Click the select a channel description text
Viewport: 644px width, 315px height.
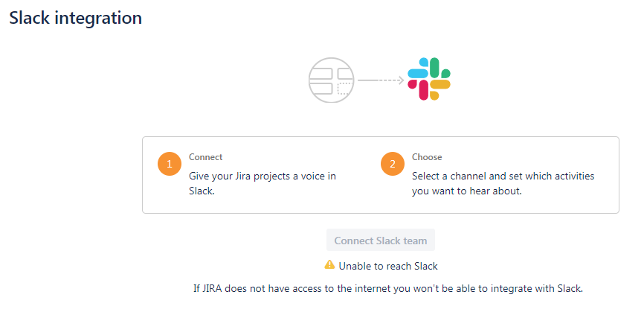[503, 184]
